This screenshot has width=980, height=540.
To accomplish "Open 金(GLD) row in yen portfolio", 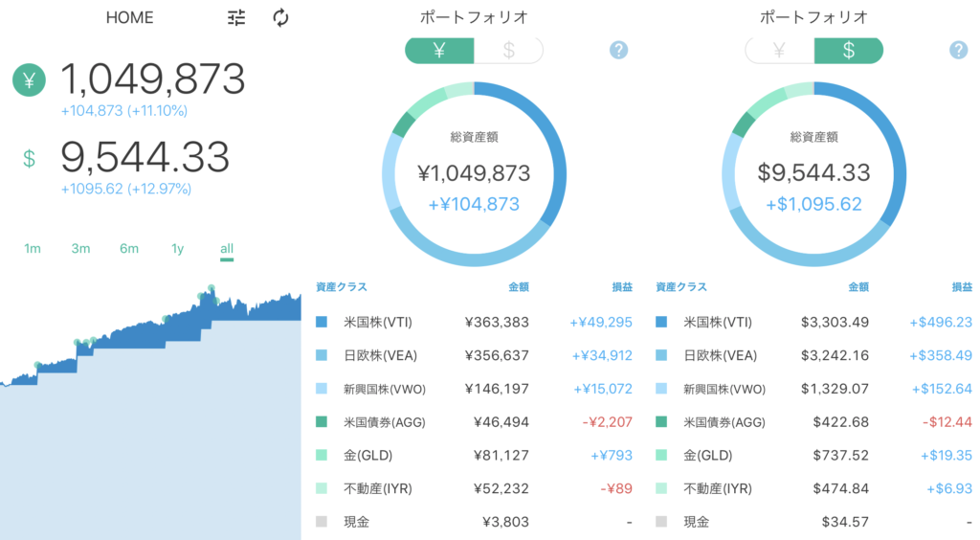I will pos(474,455).
